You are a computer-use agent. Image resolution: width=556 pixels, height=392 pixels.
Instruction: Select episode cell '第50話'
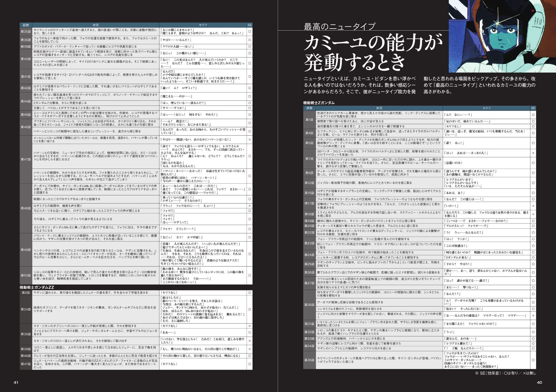click(x=26, y=275)
